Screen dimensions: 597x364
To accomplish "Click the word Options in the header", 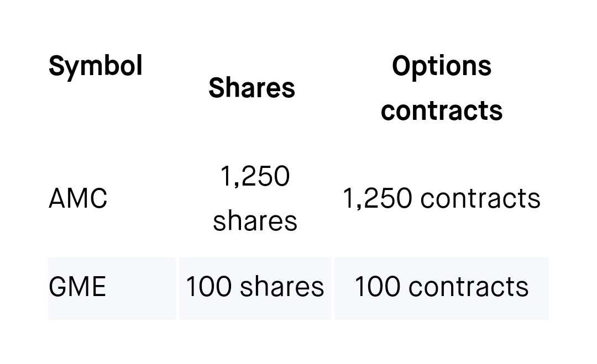I will point(442,67).
